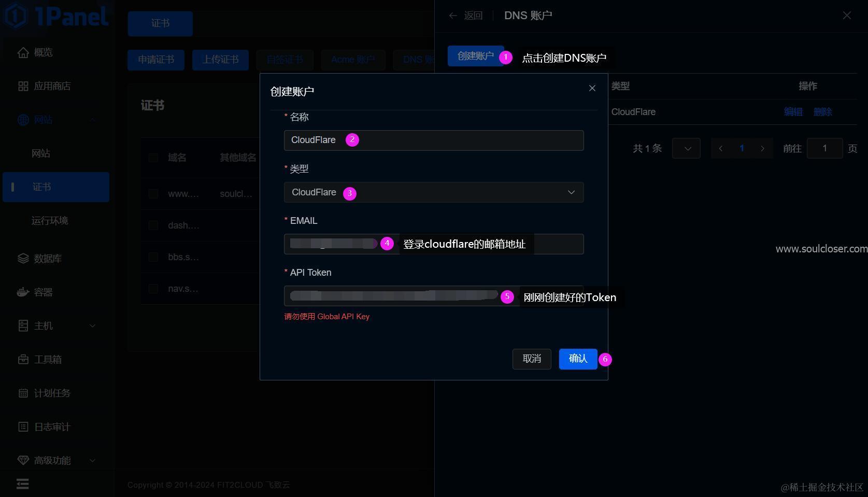Click the www domain cell in table

coord(183,194)
